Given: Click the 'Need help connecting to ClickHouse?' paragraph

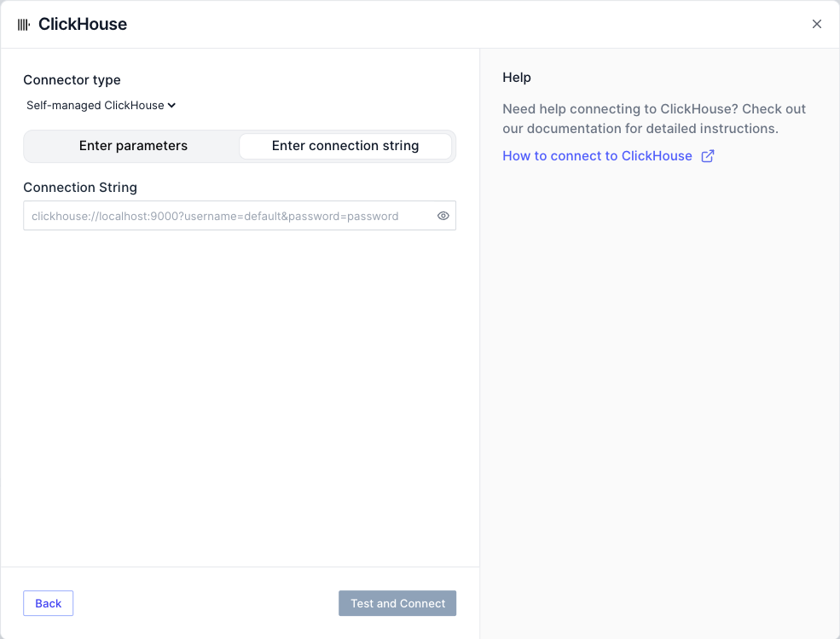Looking at the screenshot, I should [654, 119].
